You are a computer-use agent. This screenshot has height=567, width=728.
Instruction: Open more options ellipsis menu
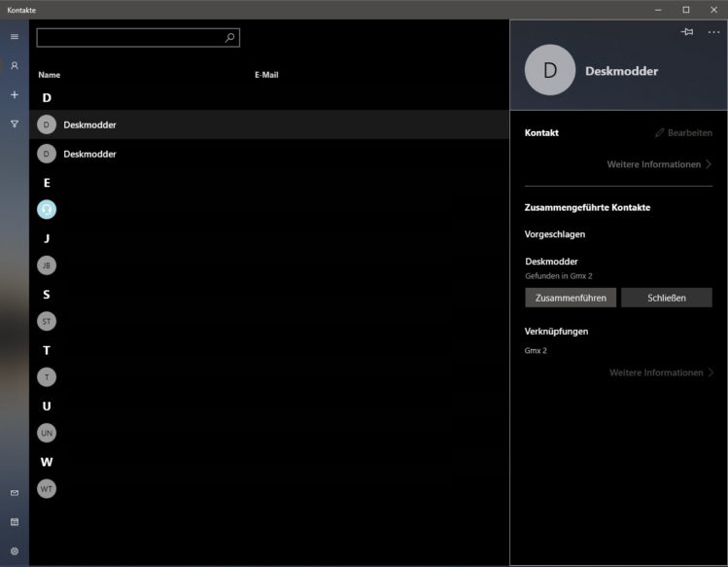(714, 32)
